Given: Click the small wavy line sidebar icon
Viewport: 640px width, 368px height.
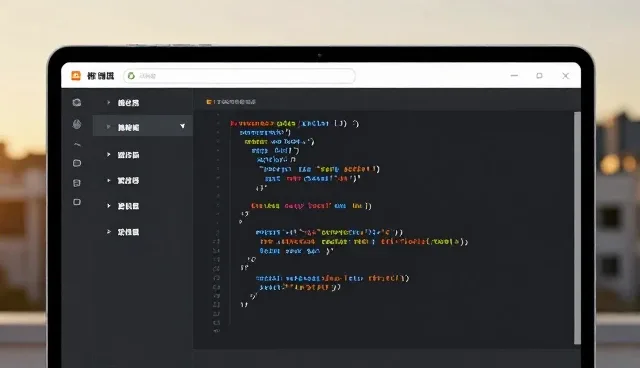Looking at the screenshot, I should (77, 144).
